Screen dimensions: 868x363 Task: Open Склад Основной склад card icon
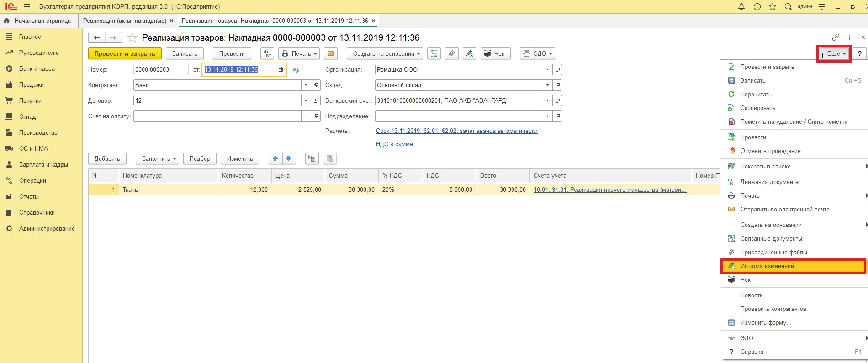(557, 85)
